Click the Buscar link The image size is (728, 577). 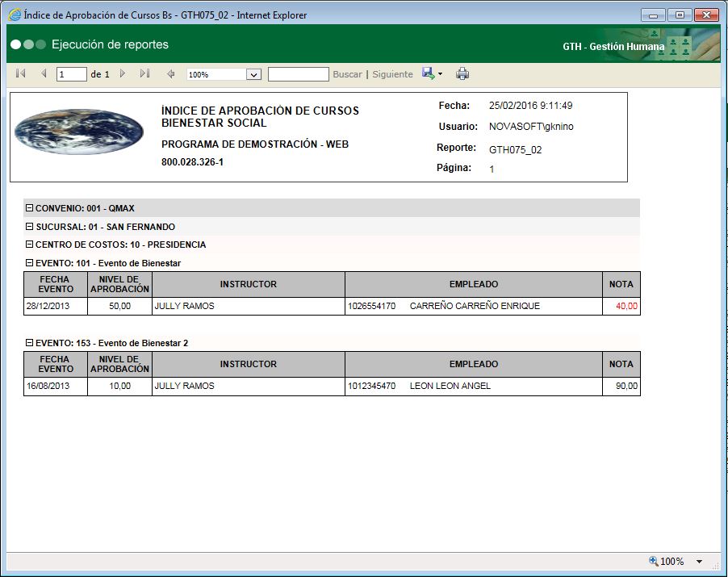347,74
